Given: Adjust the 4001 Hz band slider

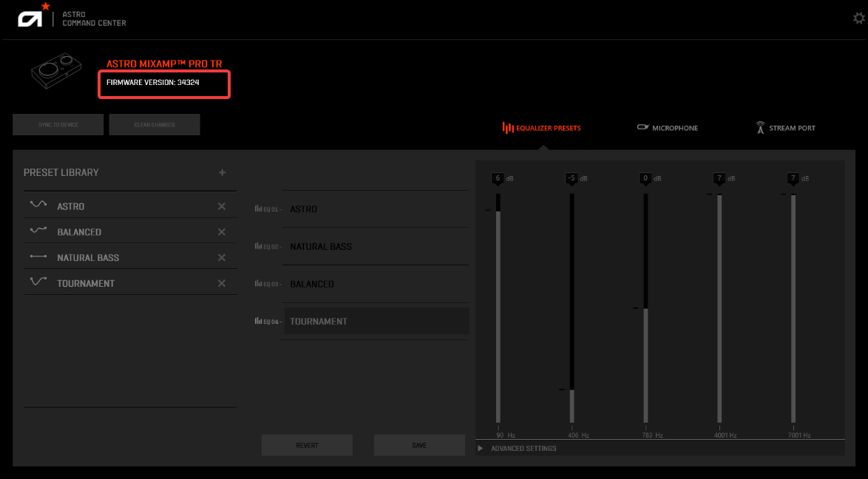Looking at the screenshot, I should (x=719, y=308).
